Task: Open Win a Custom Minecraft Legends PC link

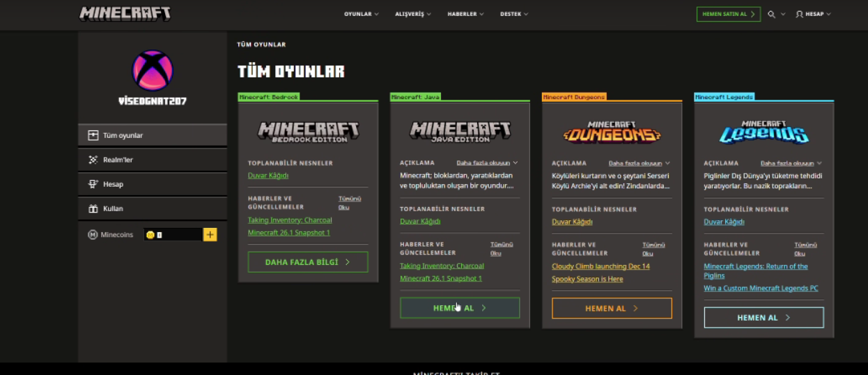Action: [x=761, y=288]
